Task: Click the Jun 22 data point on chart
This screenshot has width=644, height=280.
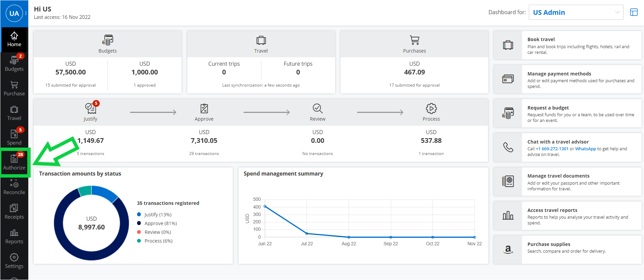Action: [x=265, y=206]
